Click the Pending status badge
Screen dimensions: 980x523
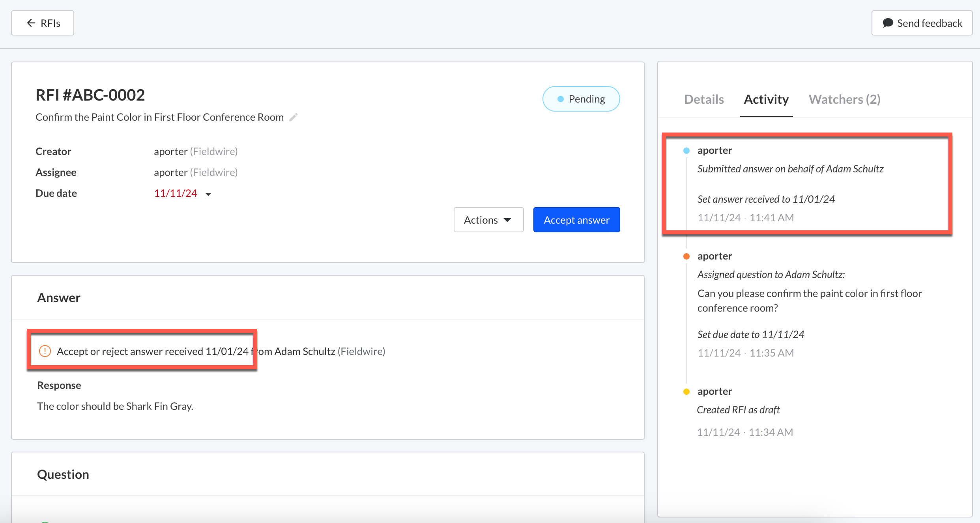(x=581, y=99)
